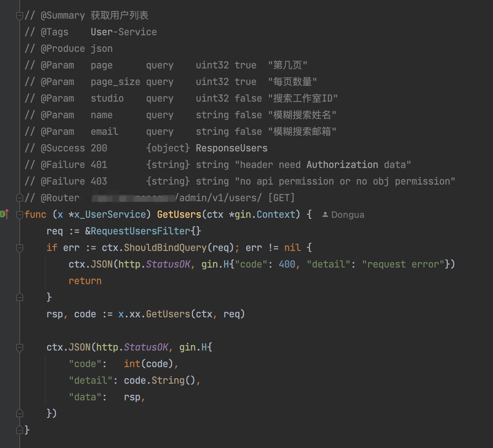Click the GetUsers name in the func declaration
This screenshot has width=493, height=448.
(x=179, y=214)
